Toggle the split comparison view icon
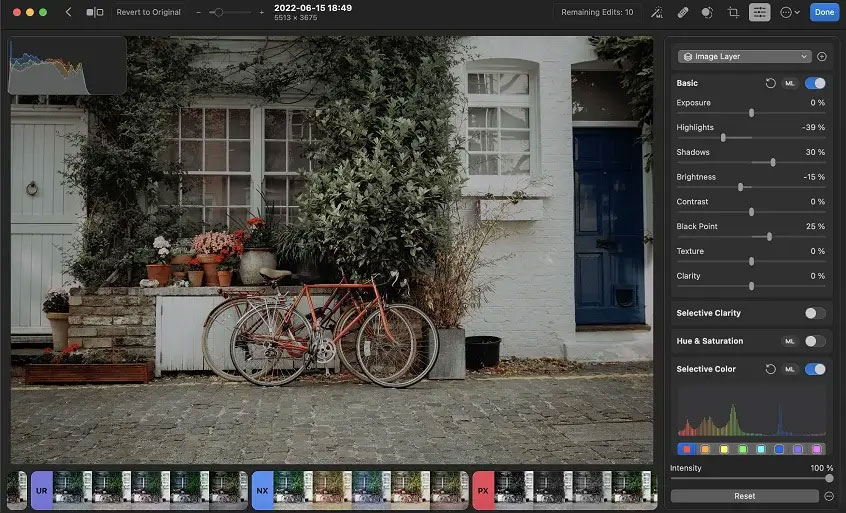The width and height of the screenshot is (846, 513). 95,12
